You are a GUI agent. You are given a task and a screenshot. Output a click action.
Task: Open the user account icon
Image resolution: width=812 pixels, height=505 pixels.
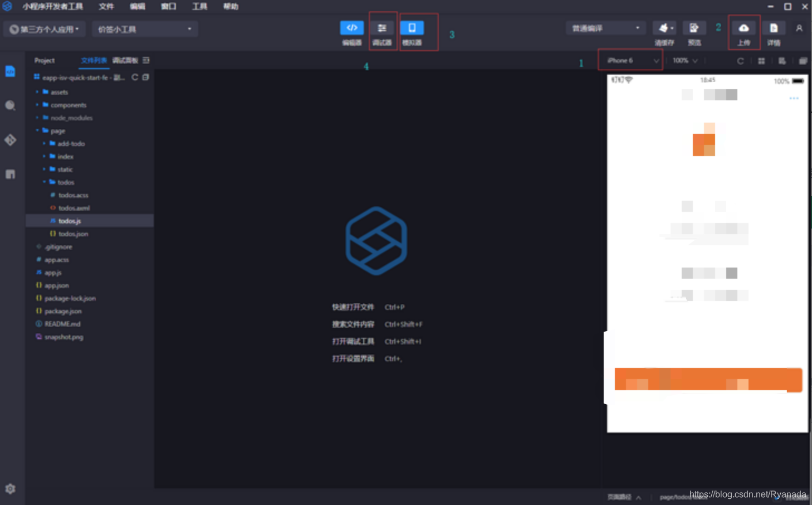(x=799, y=28)
